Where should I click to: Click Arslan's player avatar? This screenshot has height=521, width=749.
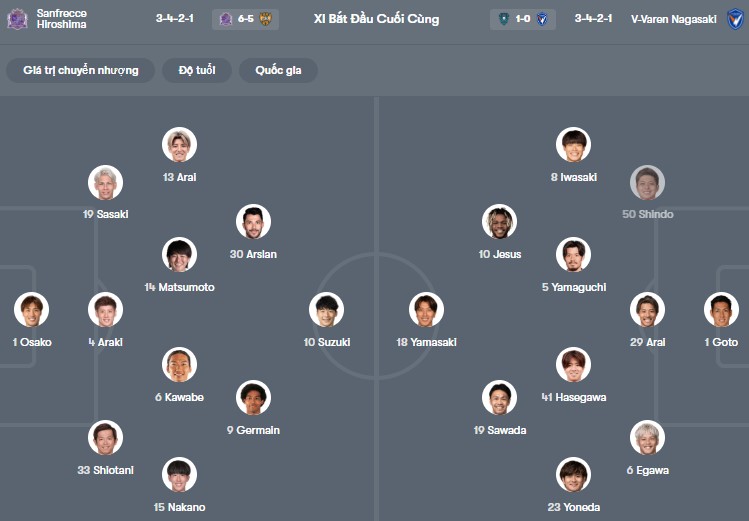click(253, 222)
